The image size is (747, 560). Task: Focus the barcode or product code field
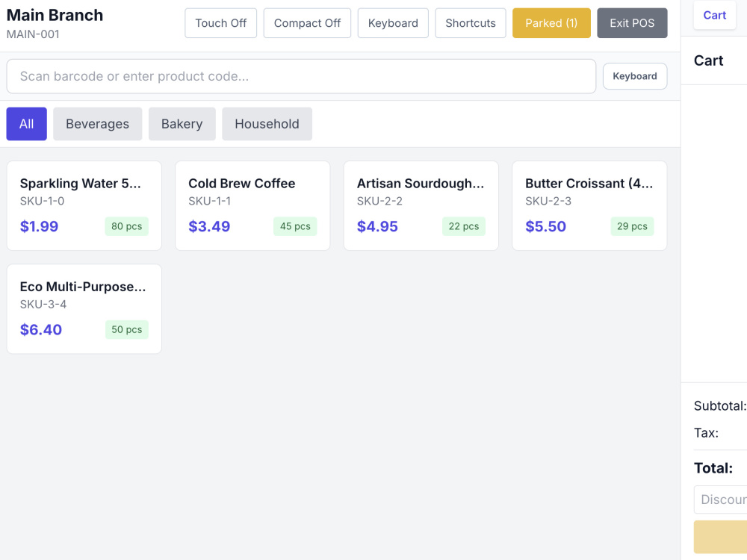(301, 76)
